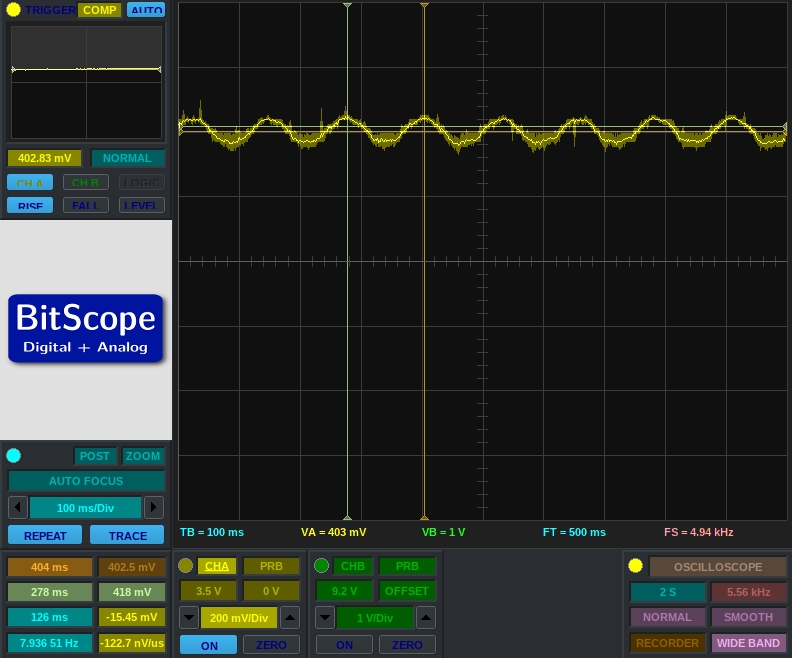The image size is (792, 658).
Task: Toggle channel A ON button
Action: [208, 645]
